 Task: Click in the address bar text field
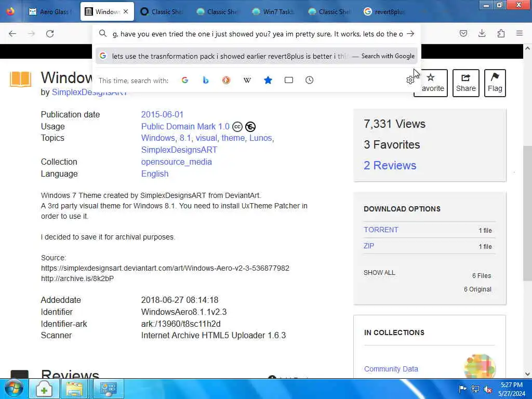[x=258, y=34]
